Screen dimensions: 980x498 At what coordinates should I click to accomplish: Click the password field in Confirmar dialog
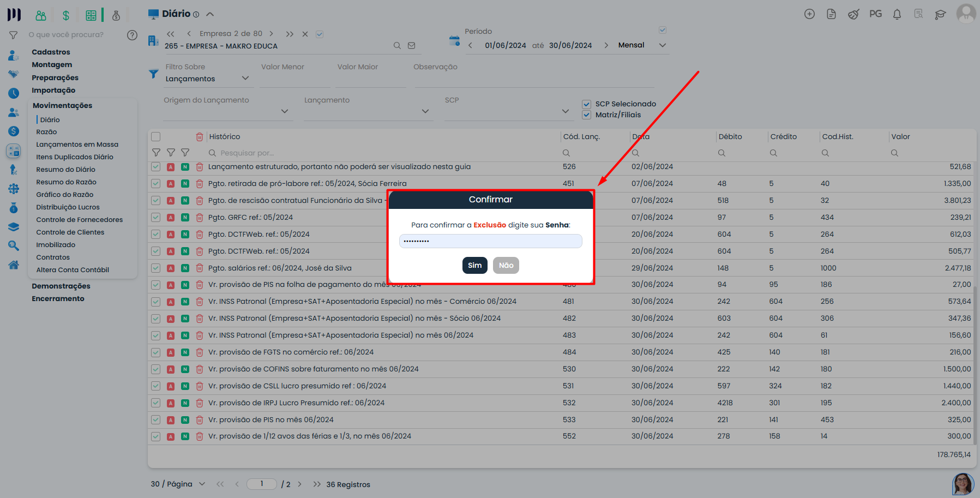[490, 241]
